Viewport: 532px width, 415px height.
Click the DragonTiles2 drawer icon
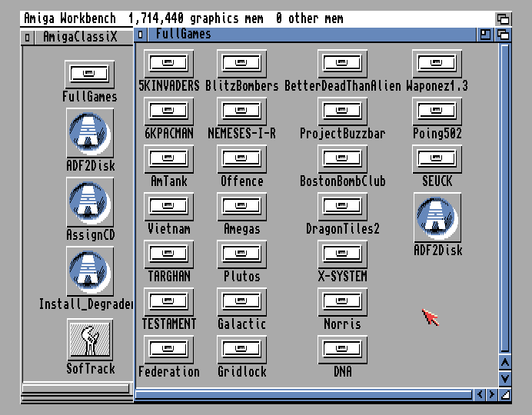click(342, 207)
